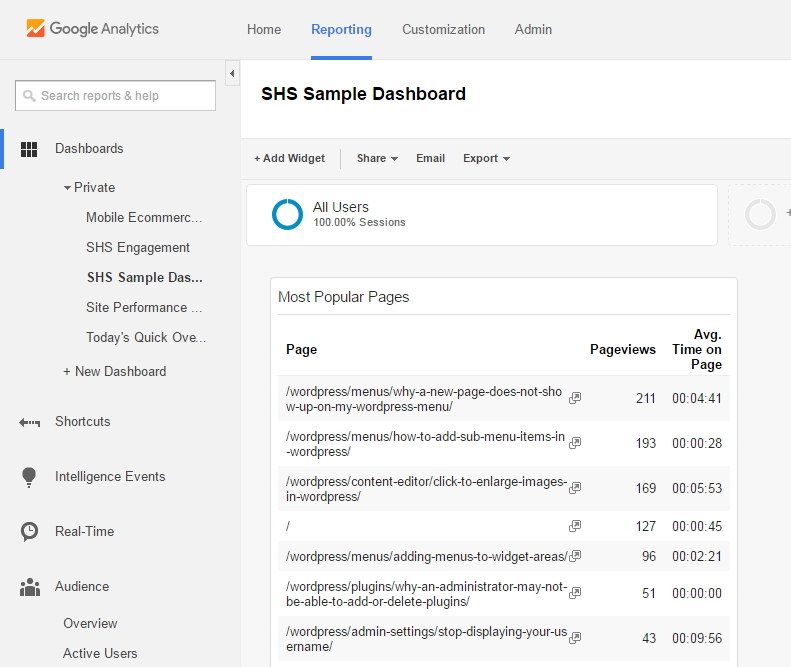Open external link for click-to-enlarge-images page

click(575, 487)
